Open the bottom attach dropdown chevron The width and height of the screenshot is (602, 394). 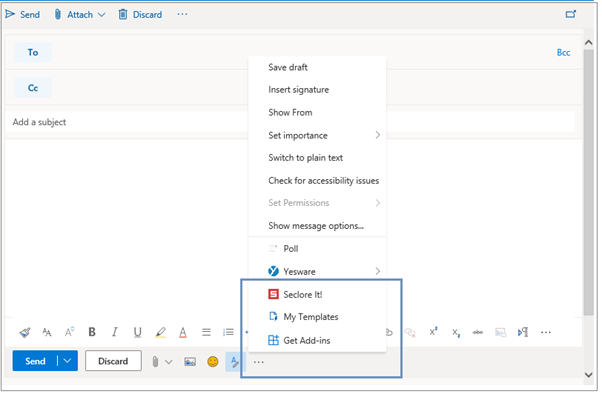(x=169, y=362)
